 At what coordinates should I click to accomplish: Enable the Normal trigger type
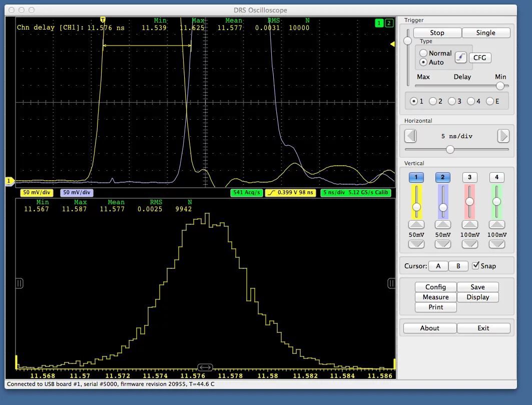click(423, 53)
